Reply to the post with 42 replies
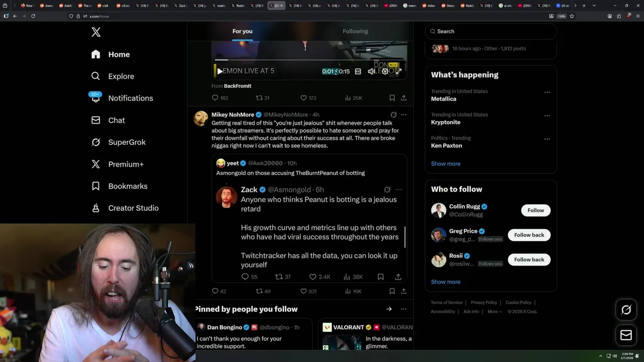This screenshot has width=644, height=362. (x=219, y=291)
